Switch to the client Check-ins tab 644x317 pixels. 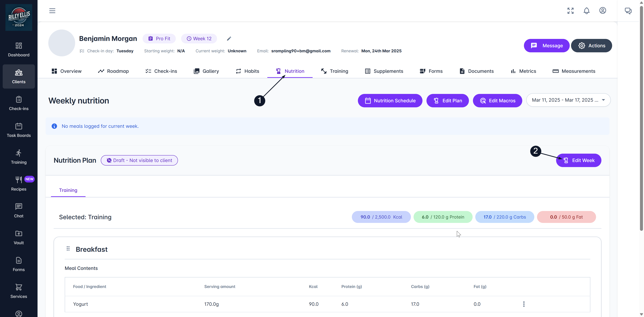[161, 71]
